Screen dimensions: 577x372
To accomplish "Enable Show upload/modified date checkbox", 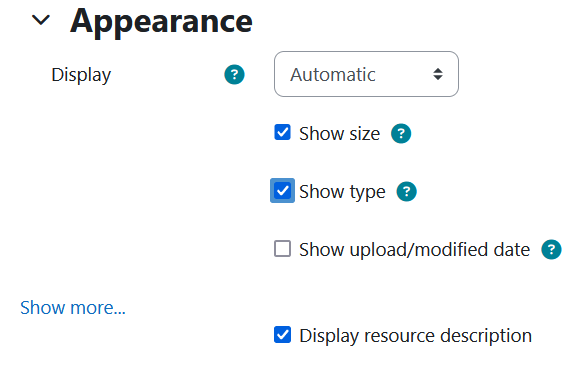I will [282, 249].
